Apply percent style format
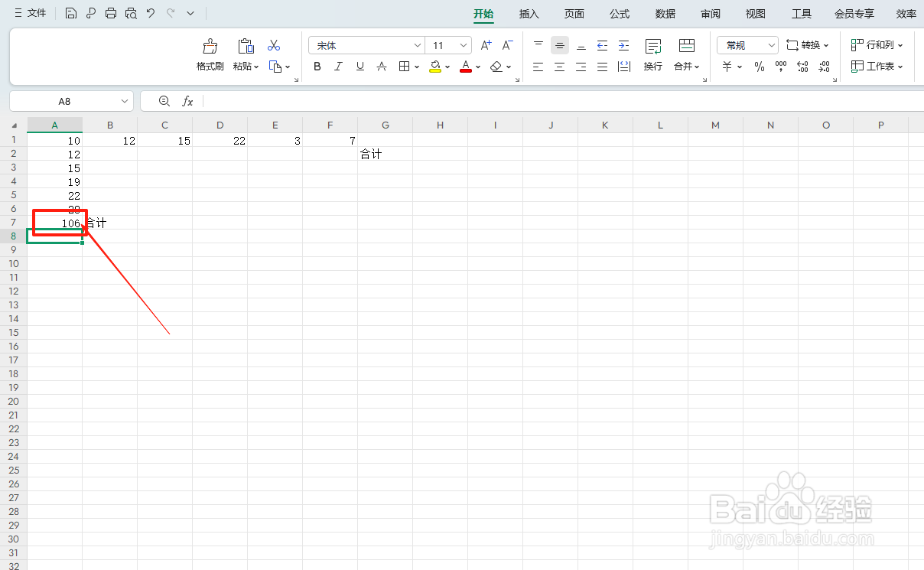This screenshot has width=924, height=570. (760, 67)
